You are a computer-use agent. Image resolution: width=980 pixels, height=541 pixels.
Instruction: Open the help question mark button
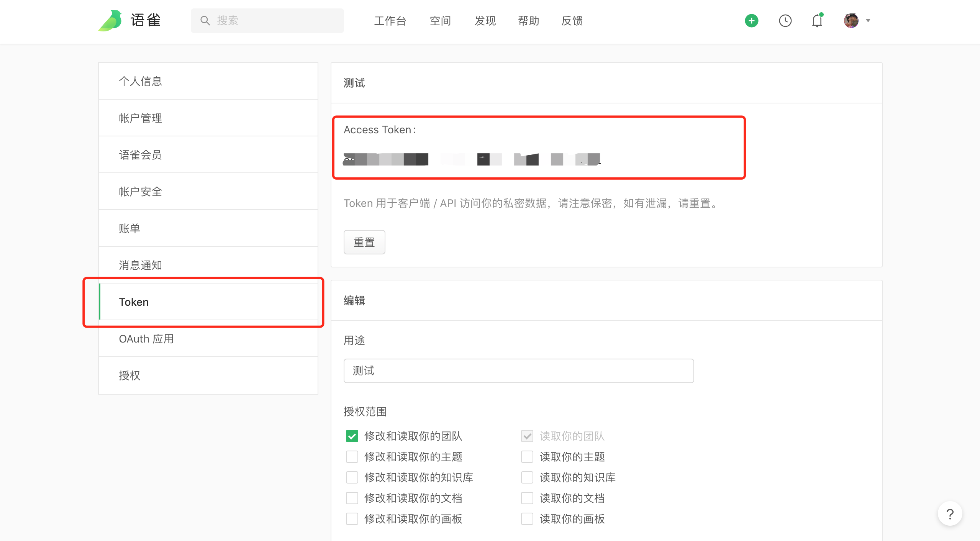click(x=950, y=514)
